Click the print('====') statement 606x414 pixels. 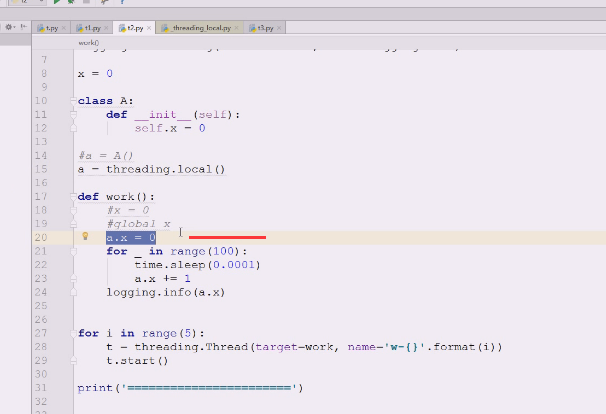191,388
